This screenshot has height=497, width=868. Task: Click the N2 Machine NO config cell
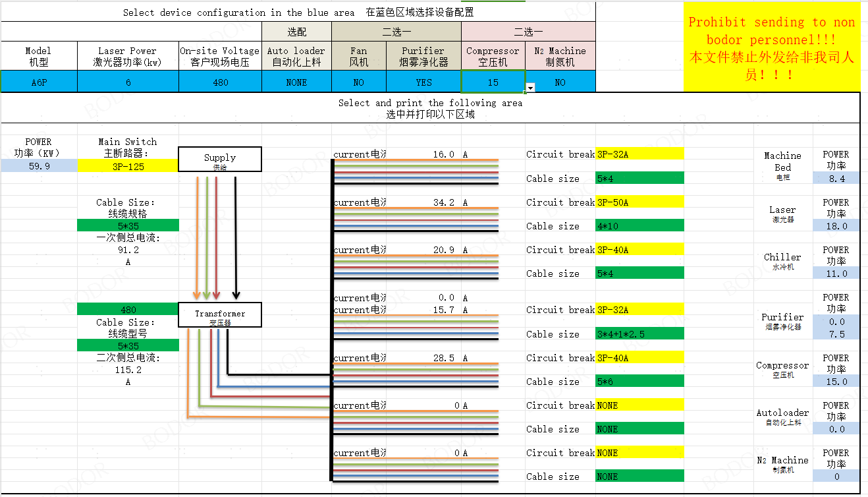click(560, 82)
